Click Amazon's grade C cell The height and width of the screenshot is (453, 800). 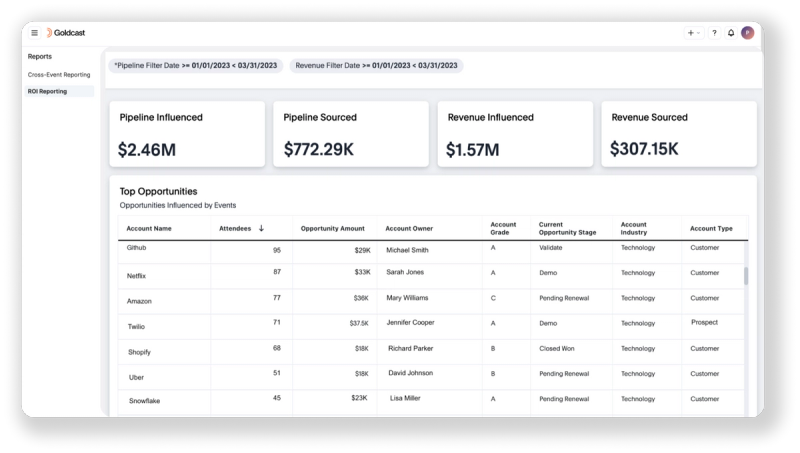493,298
